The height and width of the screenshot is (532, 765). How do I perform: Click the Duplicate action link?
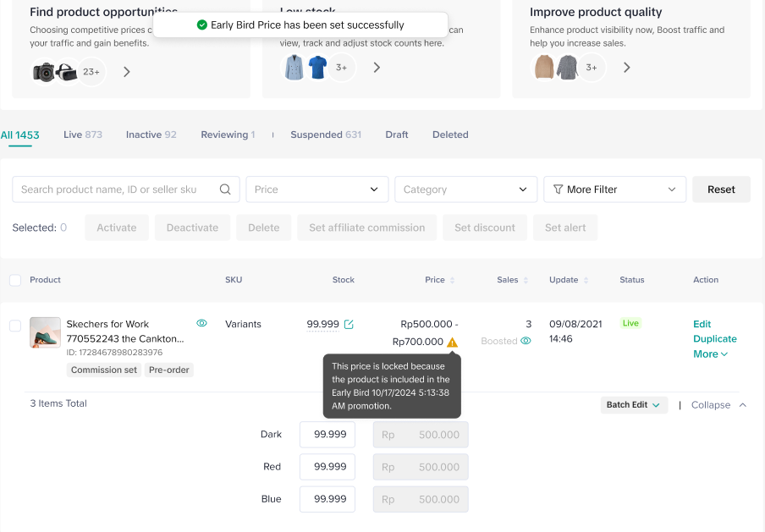coord(714,339)
